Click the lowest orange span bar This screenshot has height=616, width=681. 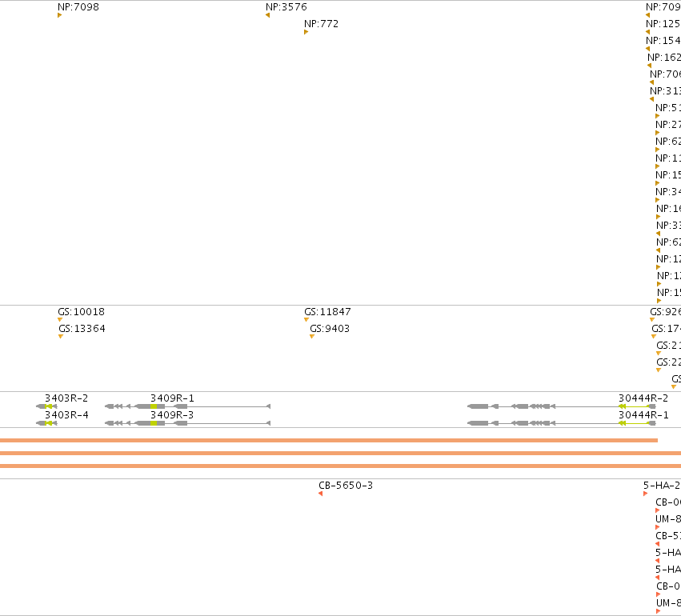click(341, 466)
